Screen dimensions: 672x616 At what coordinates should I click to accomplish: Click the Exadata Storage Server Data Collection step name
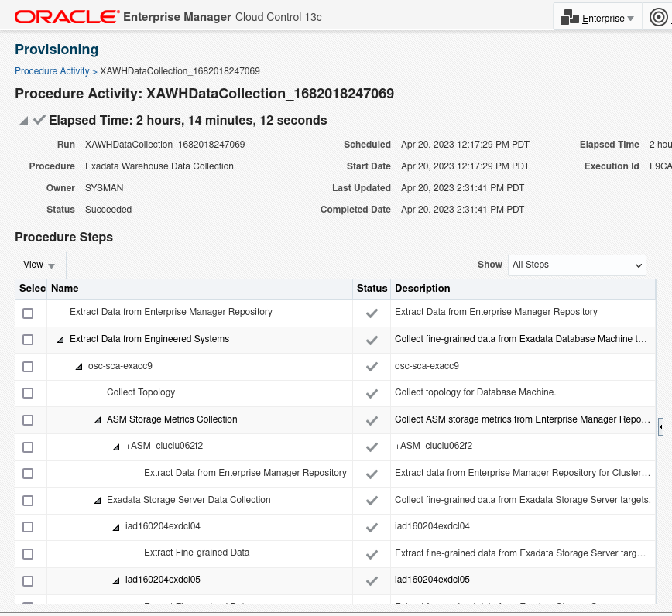pyautogui.click(x=189, y=500)
